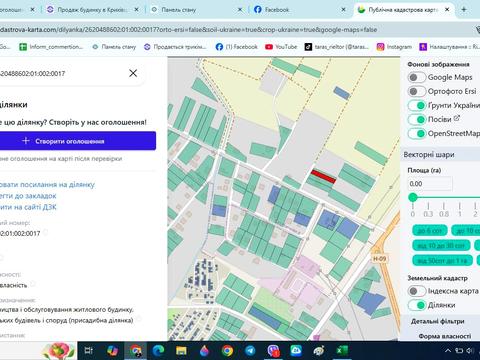Screen dimensions: 480x360
Task: Disable OpenStreetMap layer switch
Action: [417, 133]
